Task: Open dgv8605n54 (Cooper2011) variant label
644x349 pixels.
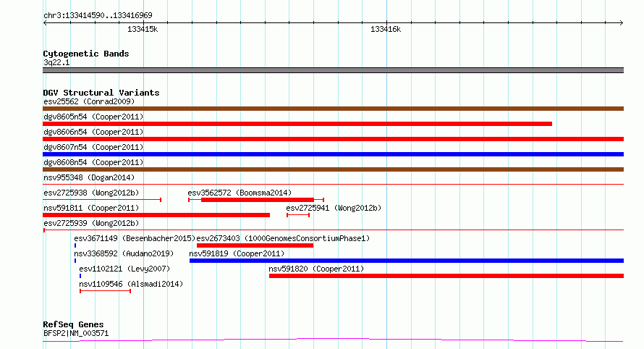Action: pyautogui.click(x=93, y=117)
